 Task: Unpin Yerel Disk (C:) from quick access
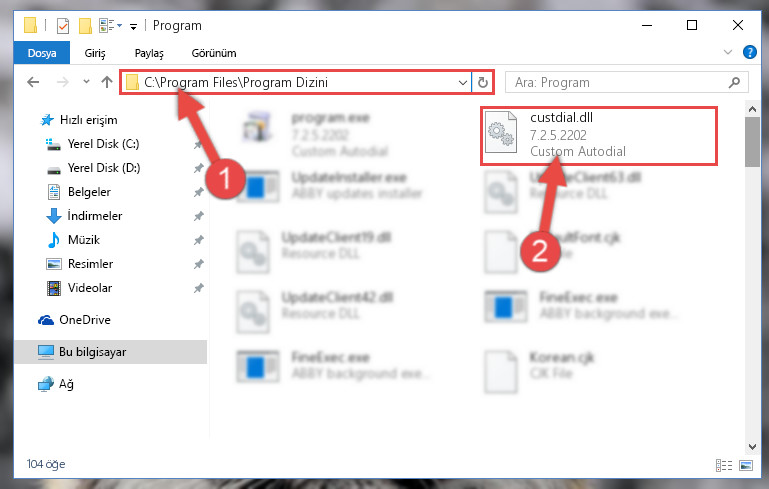[x=198, y=144]
